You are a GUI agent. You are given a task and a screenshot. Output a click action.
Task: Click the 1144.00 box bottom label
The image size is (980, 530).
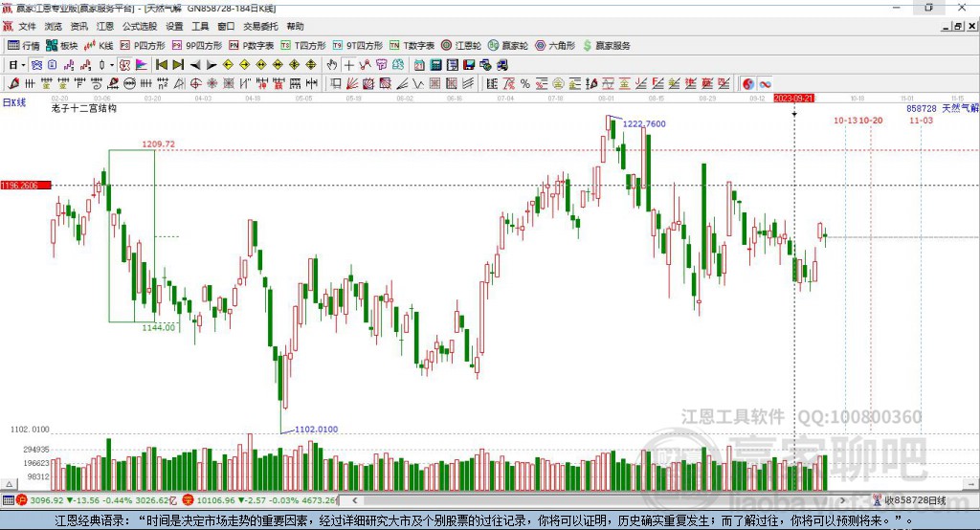coord(159,327)
